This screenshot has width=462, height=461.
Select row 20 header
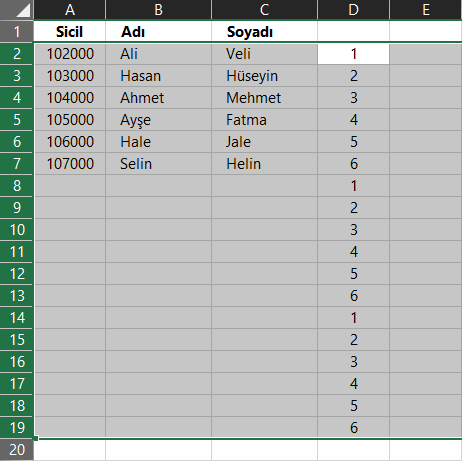(17, 450)
